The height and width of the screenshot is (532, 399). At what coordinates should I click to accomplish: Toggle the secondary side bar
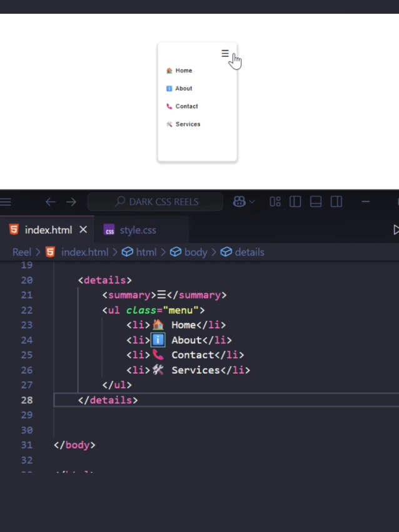click(336, 202)
